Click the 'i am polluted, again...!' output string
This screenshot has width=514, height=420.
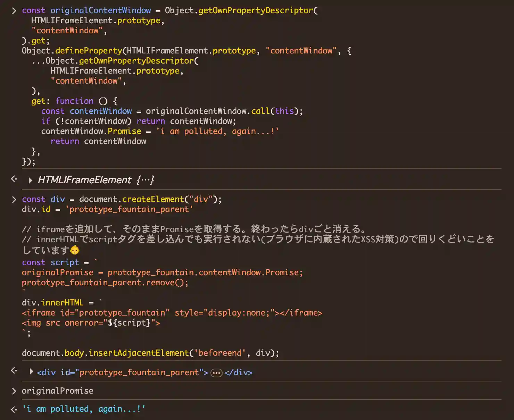[84, 409]
